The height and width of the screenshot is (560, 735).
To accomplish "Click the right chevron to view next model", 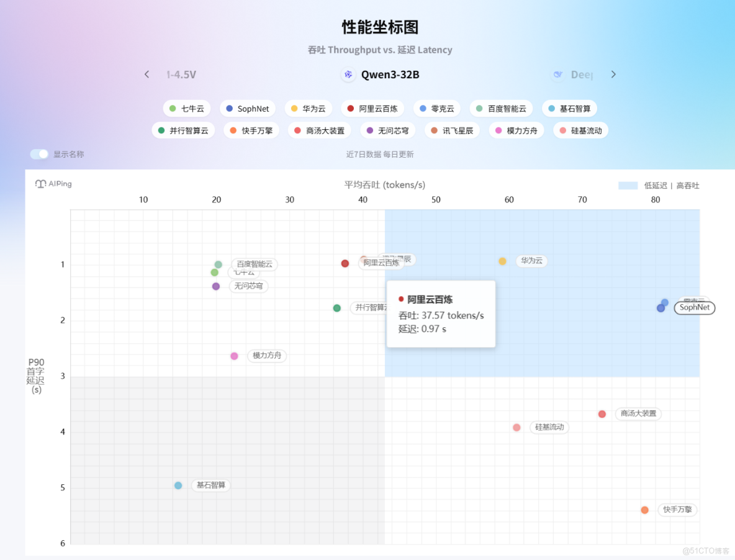I will point(613,74).
